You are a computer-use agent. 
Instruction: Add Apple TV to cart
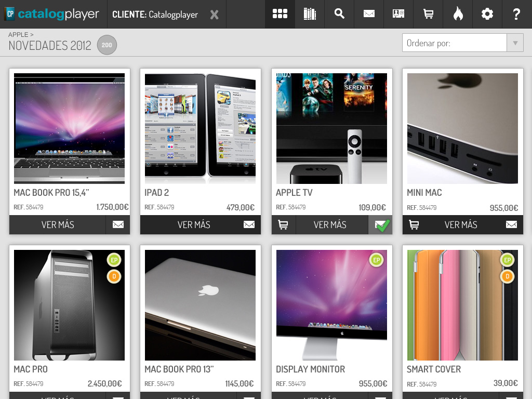point(283,224)
